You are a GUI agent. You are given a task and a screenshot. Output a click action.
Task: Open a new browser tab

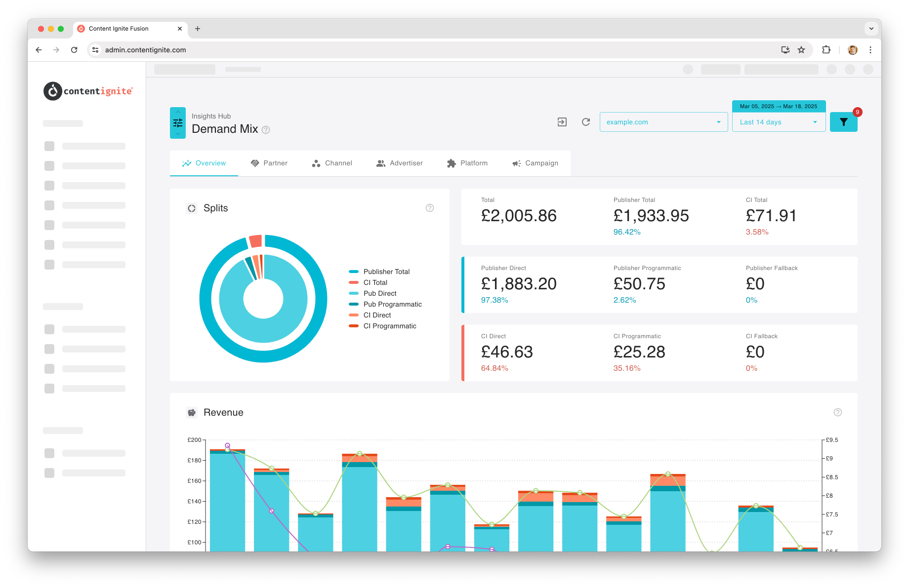198,29
